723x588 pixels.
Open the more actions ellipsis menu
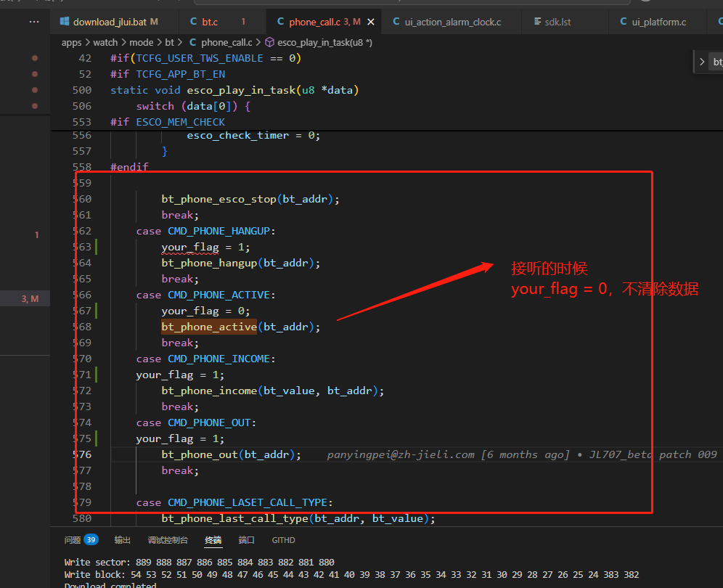(34, 22)
